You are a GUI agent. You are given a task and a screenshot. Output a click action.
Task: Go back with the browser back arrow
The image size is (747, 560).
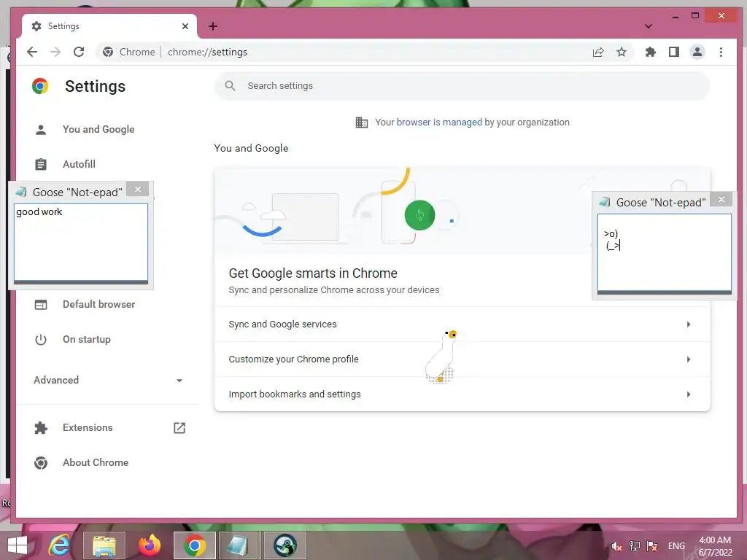click(32, 52)
